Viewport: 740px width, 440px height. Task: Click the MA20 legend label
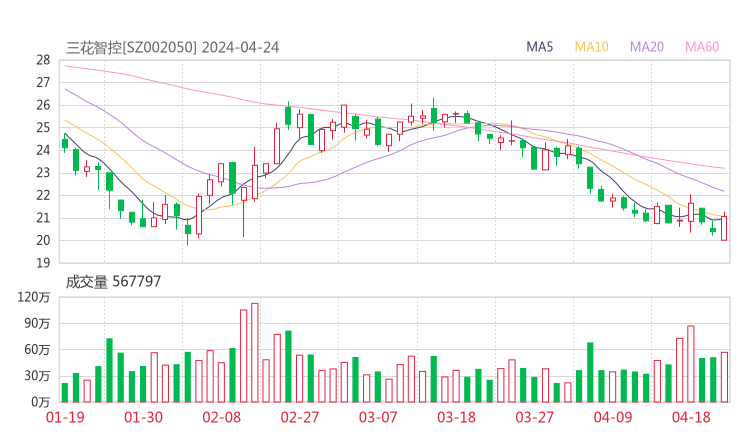tap(647, 47)
